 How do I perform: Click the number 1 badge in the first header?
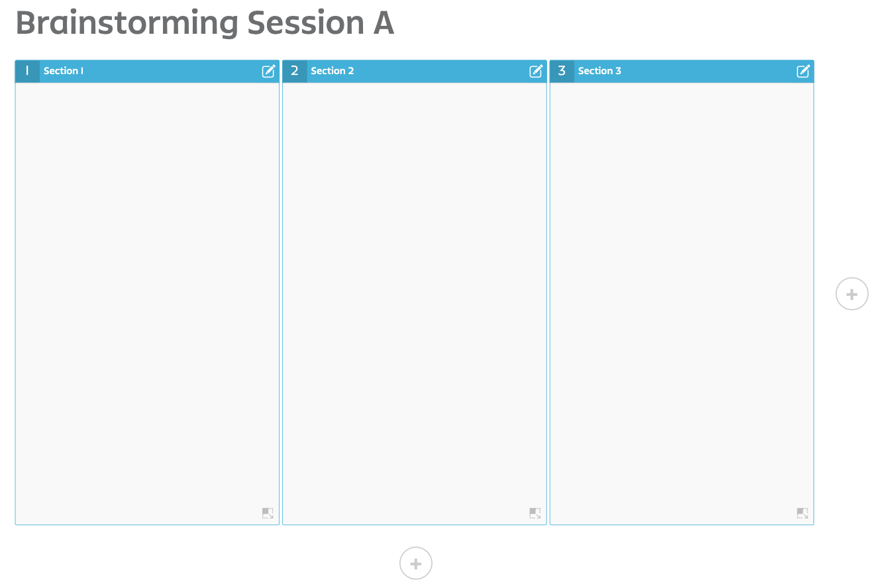[x=27, y=71]
